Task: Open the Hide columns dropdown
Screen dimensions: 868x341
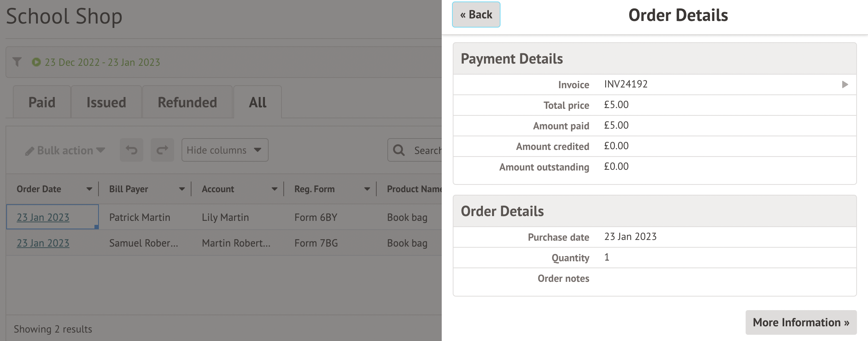Action: pos(225,150)
